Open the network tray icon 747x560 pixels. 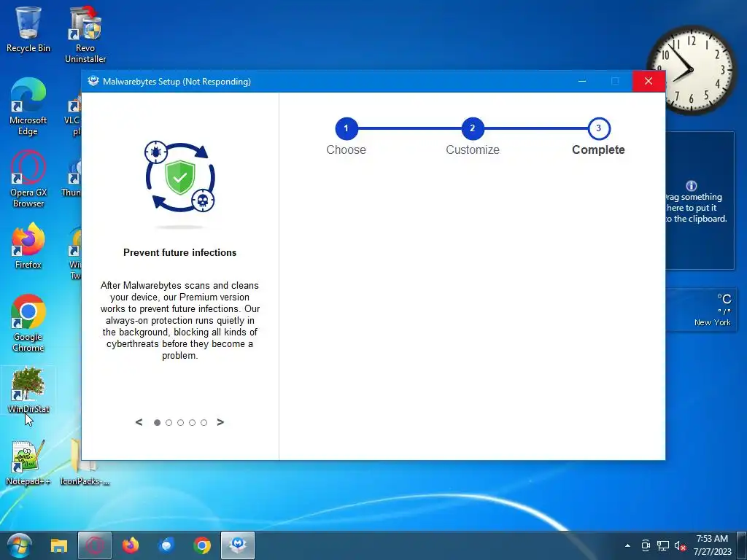pos(662,545)
